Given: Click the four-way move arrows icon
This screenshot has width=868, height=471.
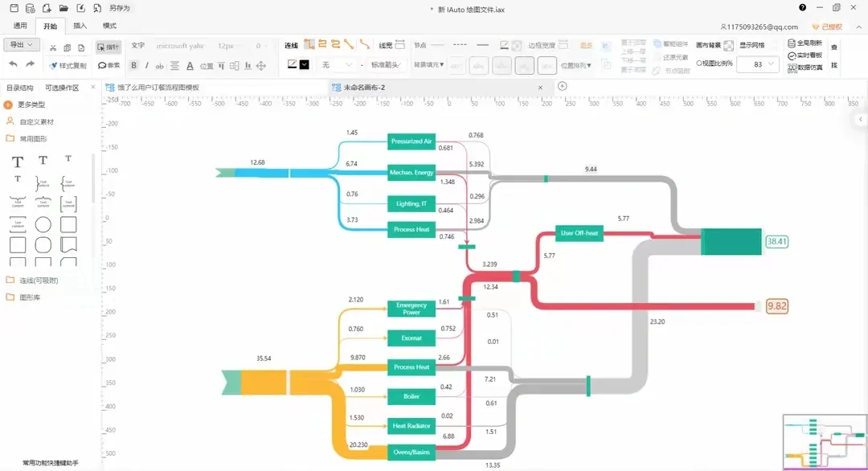Looking at the screenshot, I should [x=261, y=66].
